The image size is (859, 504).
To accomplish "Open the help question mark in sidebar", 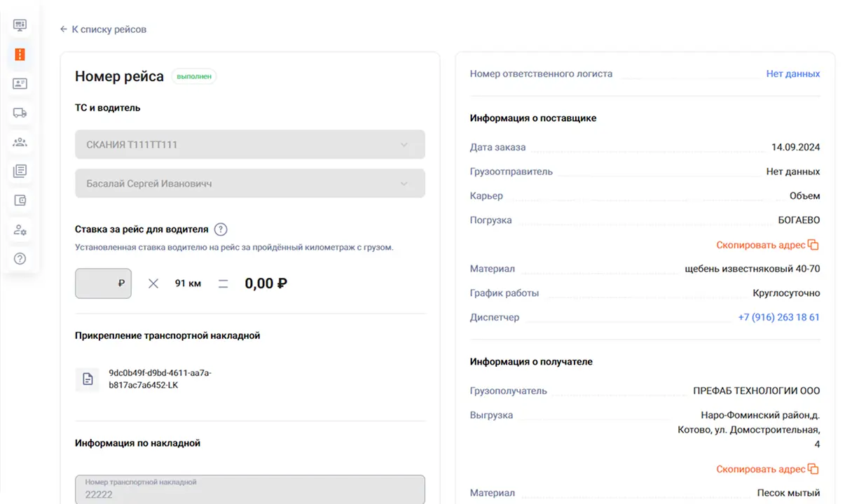I will tap(20, 258).
